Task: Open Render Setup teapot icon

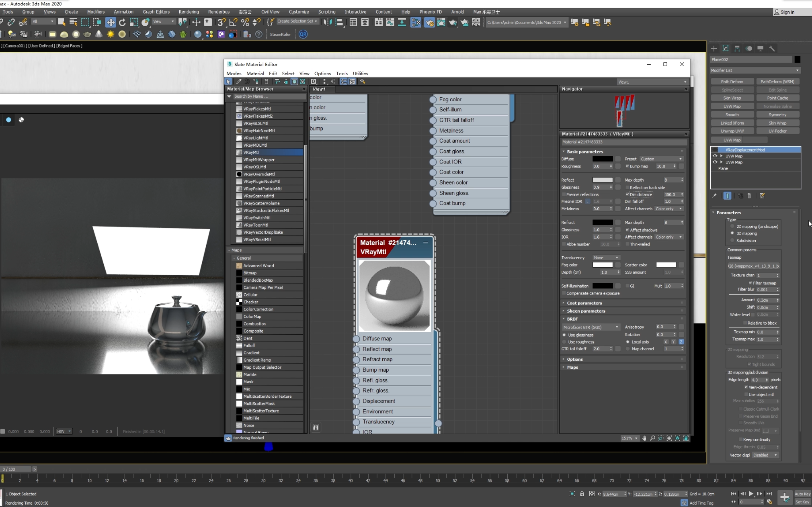Action: (x=429, y=22)
